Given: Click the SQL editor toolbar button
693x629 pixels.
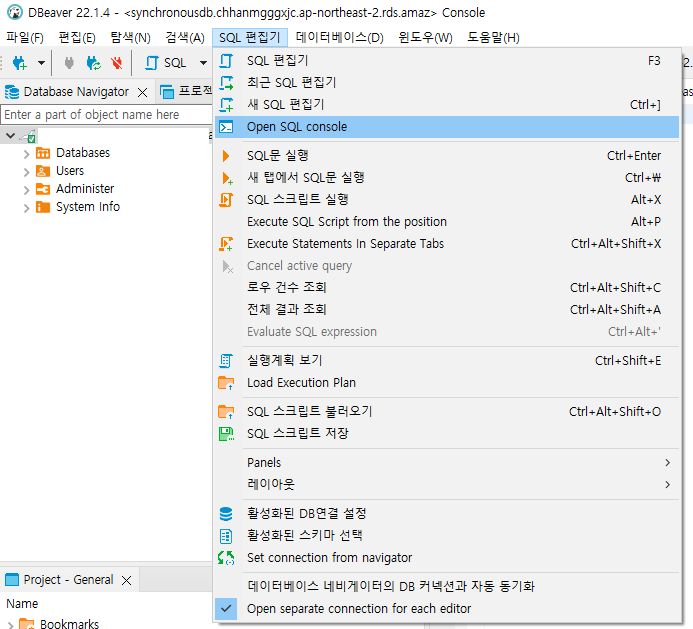Looking at the screenshot, I should coord(166,63).
